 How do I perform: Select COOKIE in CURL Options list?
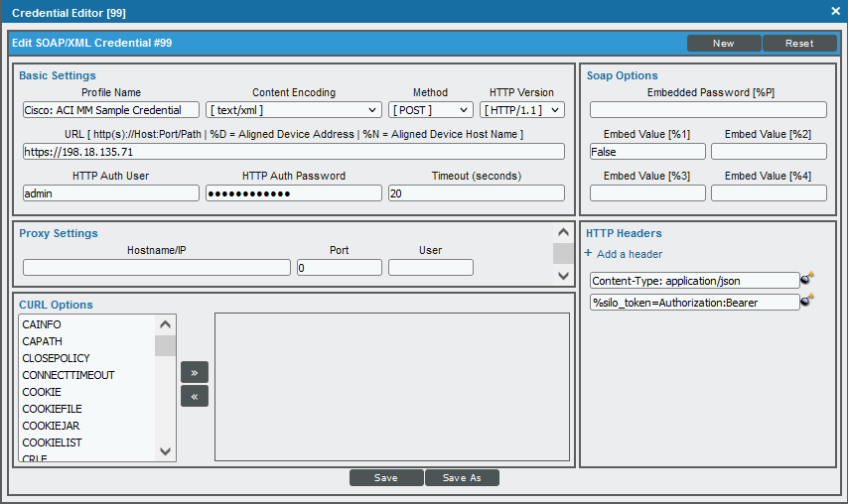pos(86,392)
